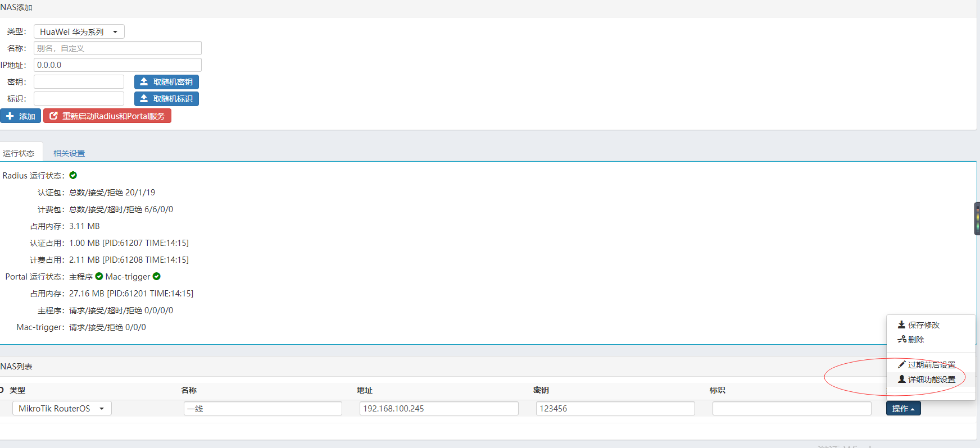Image resolution: width=980 pixels, height=448 pixels.
Task: Click the 名称 alias input field
Action: [x=117, y=48]
